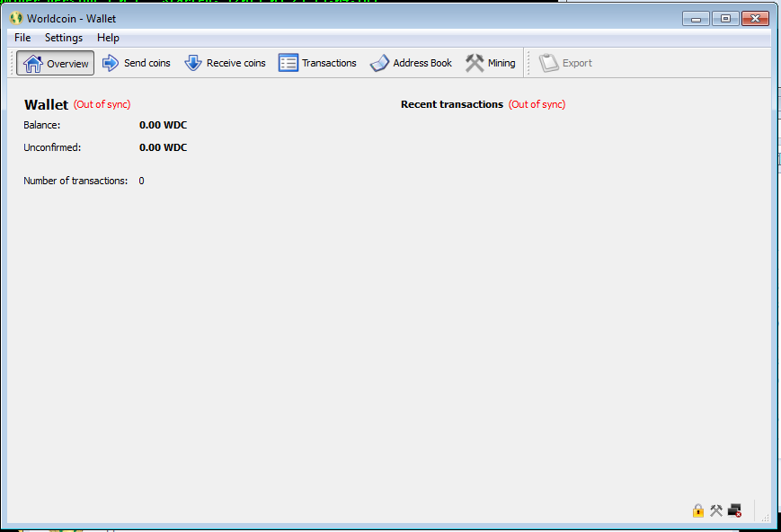This screenshot has width=781, height=532.
Task: Click the network connection status icon
Action: (x=734, y=510)
